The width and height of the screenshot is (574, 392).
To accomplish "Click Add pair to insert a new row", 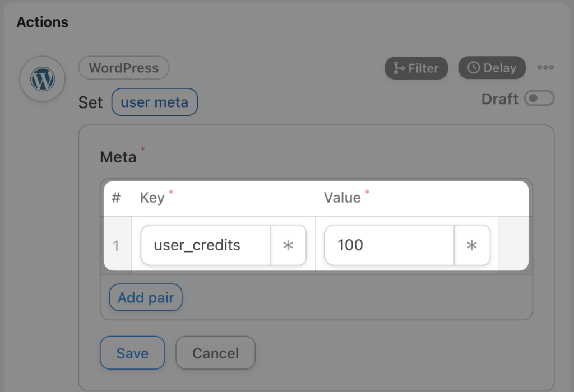I will pos(145,297).
